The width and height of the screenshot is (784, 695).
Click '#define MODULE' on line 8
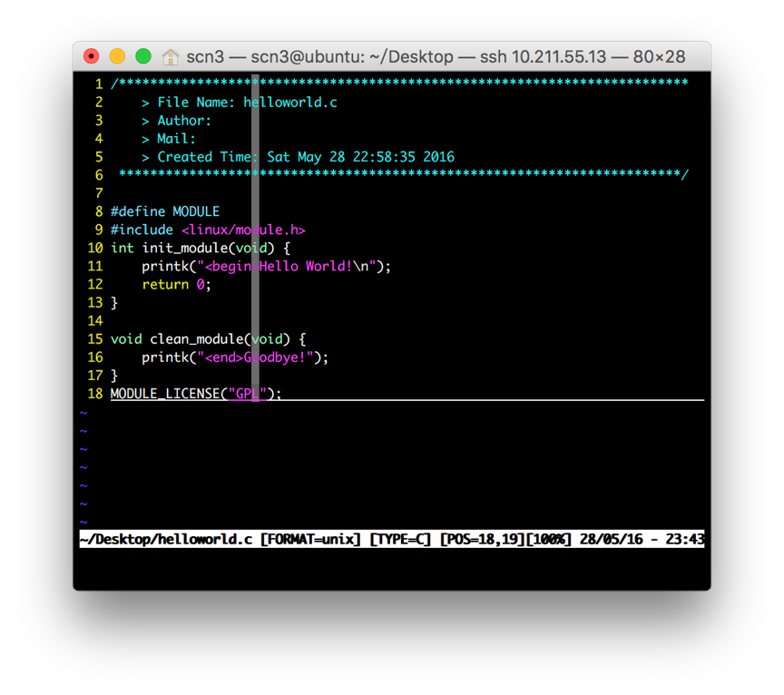click(x=165, y=212)
